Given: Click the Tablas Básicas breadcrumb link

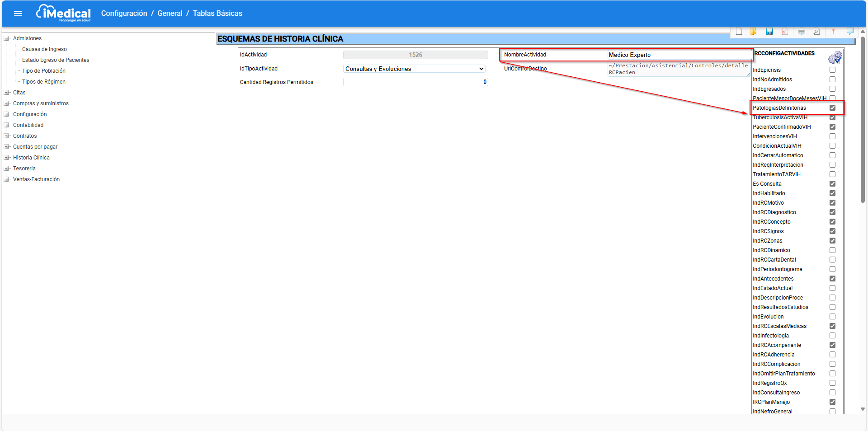Looking at the screenshot, I should click(217, 14).
